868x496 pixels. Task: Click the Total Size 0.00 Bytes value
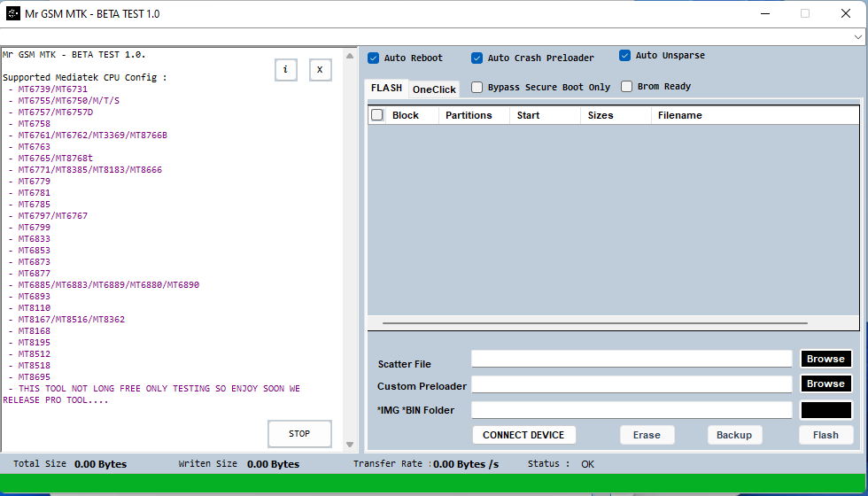tap(100, 464)
